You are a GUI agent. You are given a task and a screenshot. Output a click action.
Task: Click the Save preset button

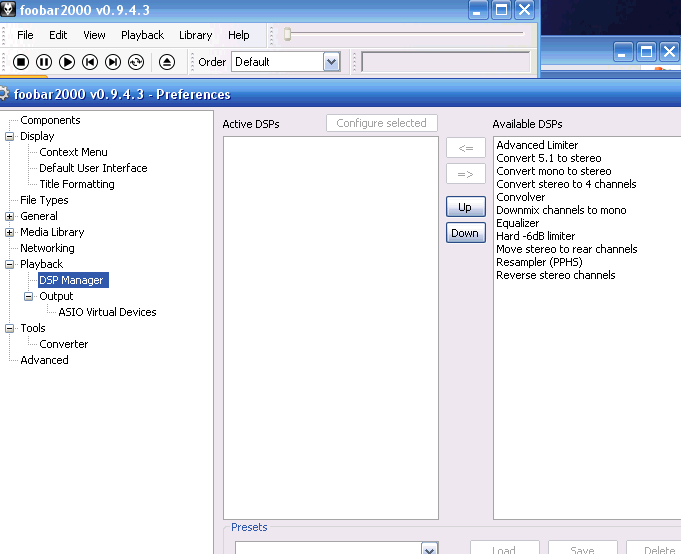[x=582, y=548]
